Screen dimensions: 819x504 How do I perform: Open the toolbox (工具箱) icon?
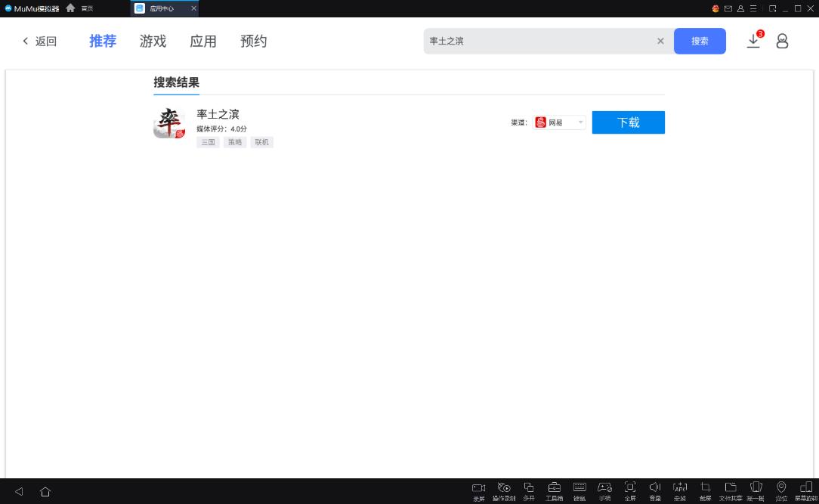click(554, 489)
